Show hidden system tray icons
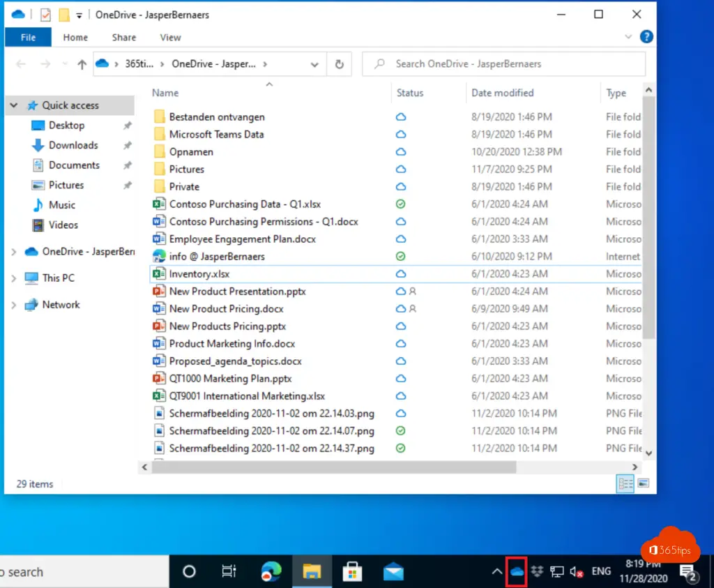714x588 pixels. tap(496, 571)
